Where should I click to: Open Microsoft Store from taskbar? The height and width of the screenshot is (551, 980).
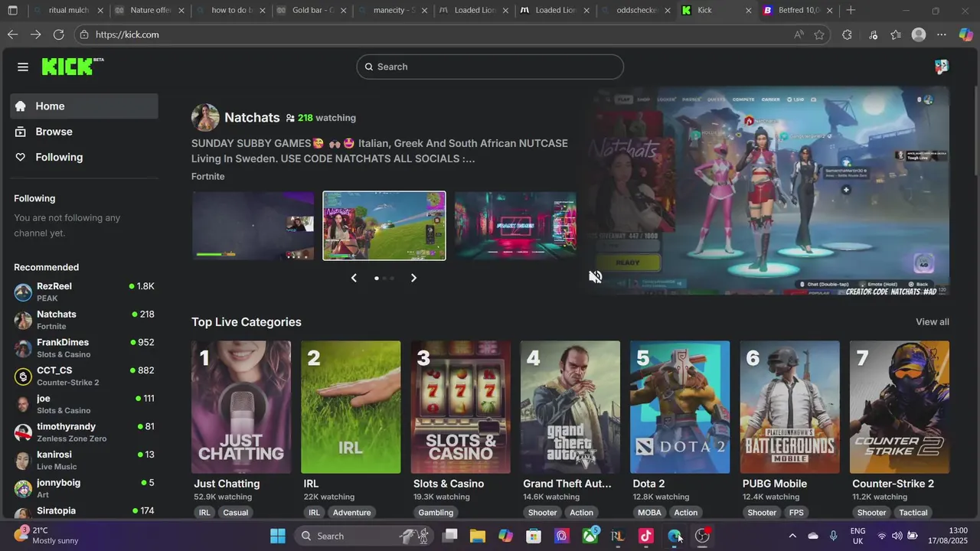coord(534,536)
